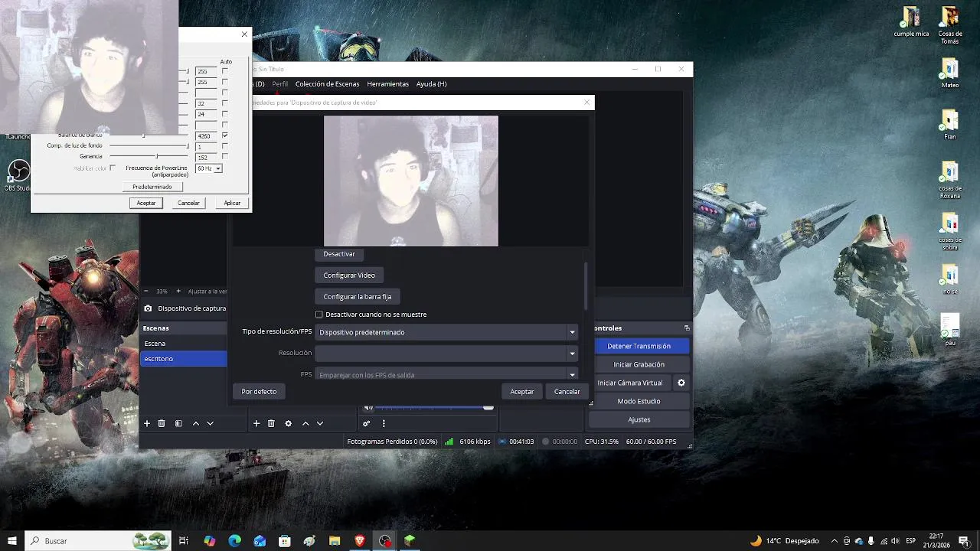
Task: Enable Auto for Comp. de luz de fondo
Action: tap(224, 146)
